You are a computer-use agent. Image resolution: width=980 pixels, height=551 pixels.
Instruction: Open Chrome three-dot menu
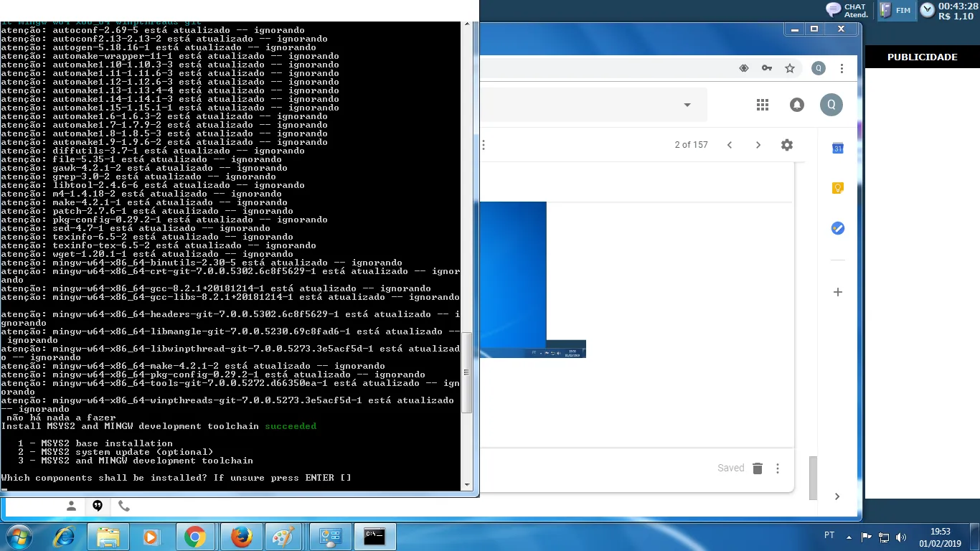pyautogui.click(x=842, y=68)
